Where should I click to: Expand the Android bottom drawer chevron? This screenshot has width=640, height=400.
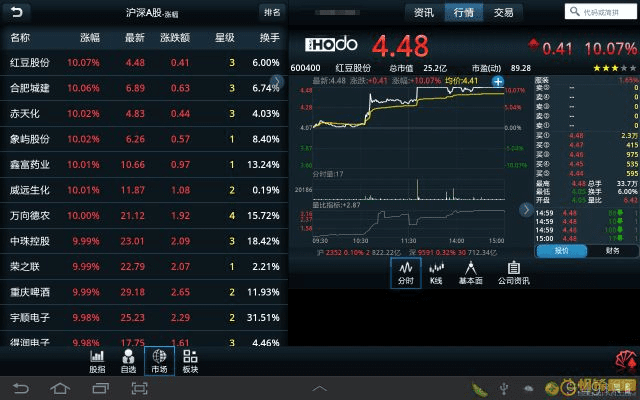pyautogui.click(x=320, y=387)
